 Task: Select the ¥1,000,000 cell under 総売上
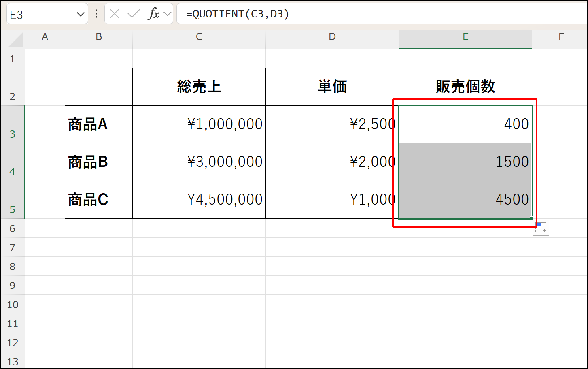tap(199, 124)
